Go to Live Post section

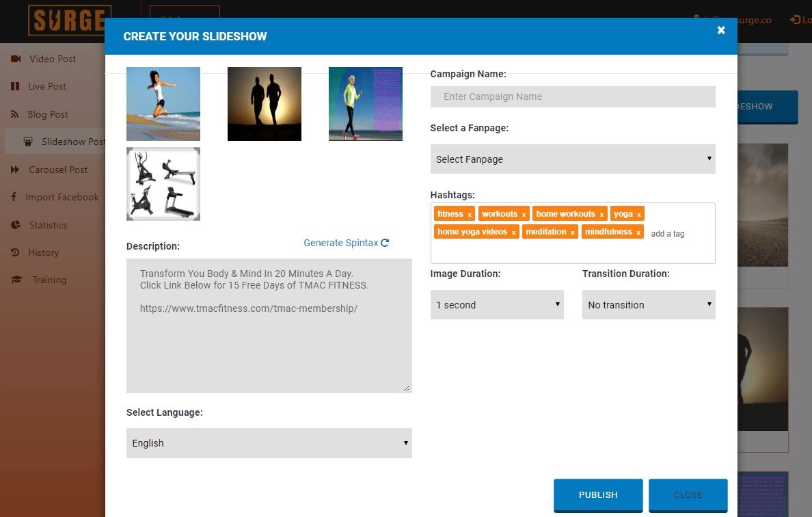pyautogui.click(x=47, y=87)
